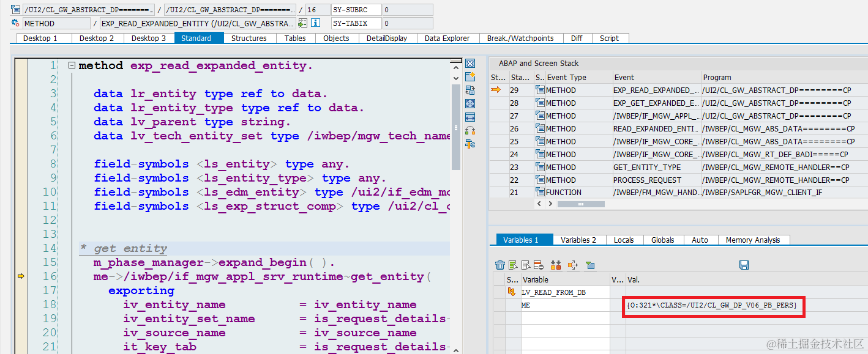Click the new tool icon below close
The width and height of the screenshot is (868, 354).
pos(470,77)
